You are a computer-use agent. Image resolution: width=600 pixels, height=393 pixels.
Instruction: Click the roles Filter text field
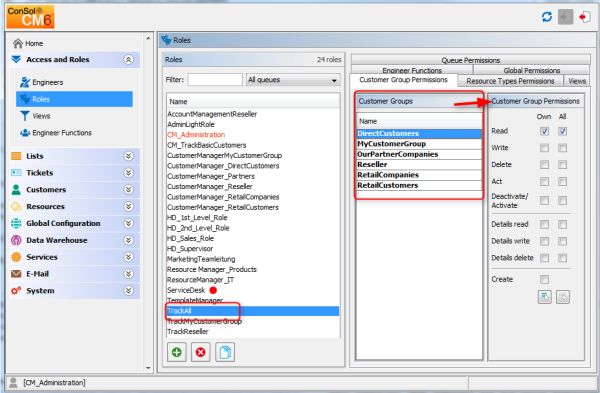point(215,80)
